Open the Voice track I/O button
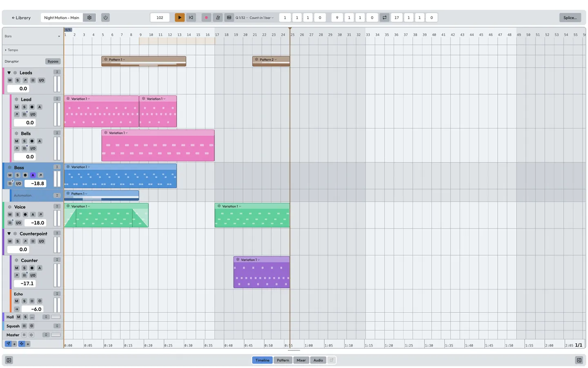Screen dimensions: 588x368 click(x=18, y=223)
